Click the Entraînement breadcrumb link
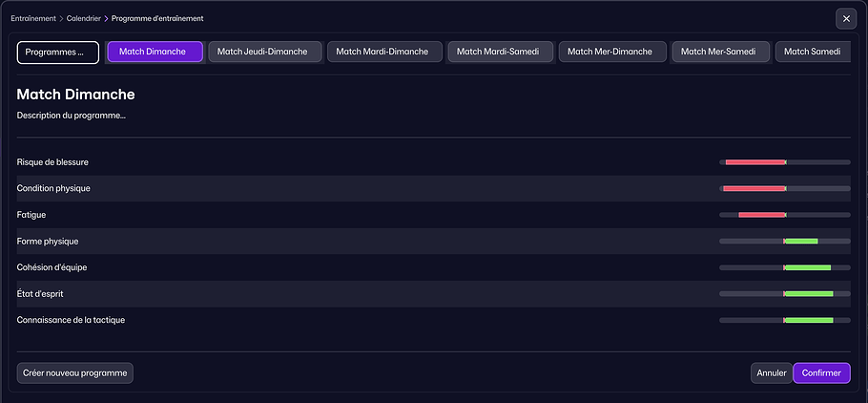The width and height of the screenshot is (868, 403). coord(33,18)
